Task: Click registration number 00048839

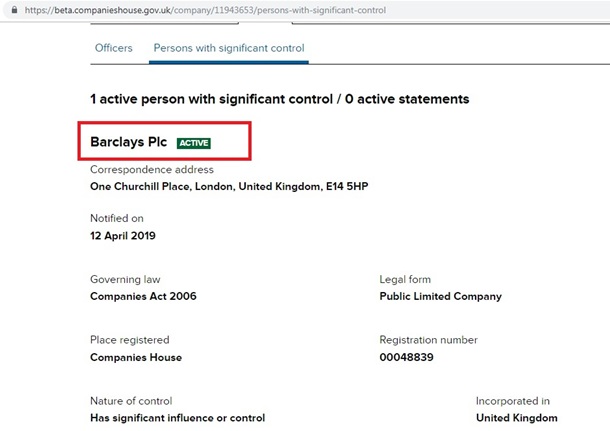Action: click(408, 357)
